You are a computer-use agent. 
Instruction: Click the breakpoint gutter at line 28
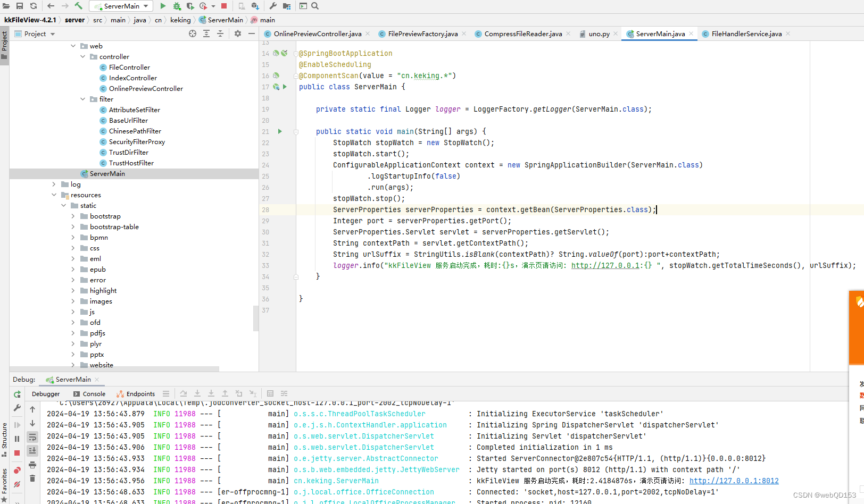[x=279, y=210]
